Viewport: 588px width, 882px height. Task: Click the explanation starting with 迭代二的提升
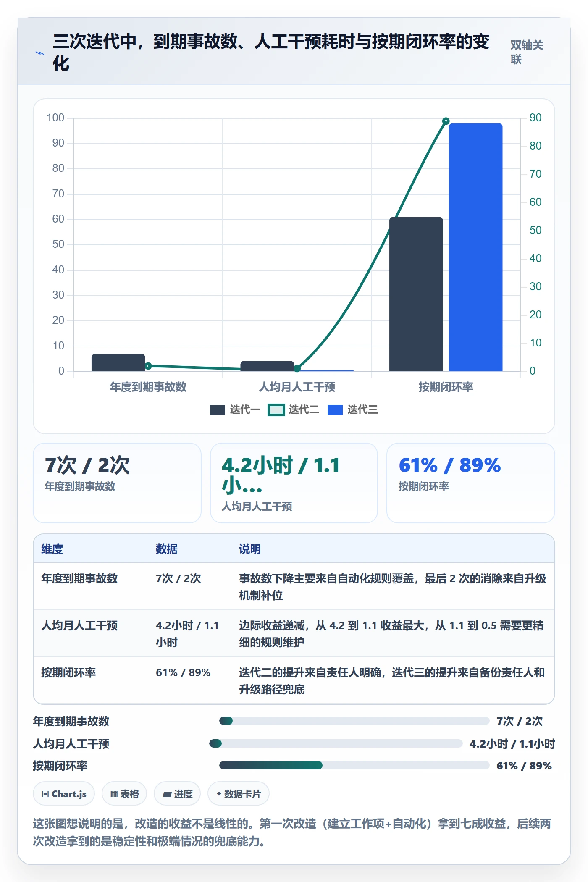coord(392,681)
